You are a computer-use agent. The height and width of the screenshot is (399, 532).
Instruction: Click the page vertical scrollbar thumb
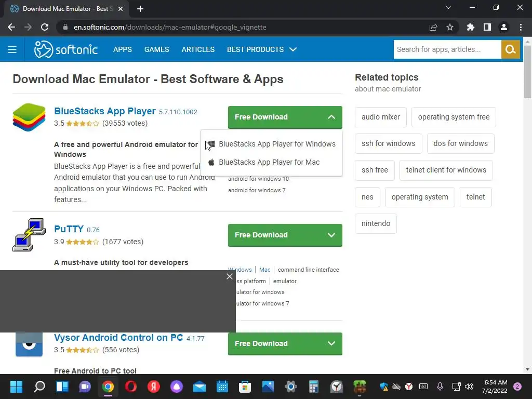(x=527, y=71)
